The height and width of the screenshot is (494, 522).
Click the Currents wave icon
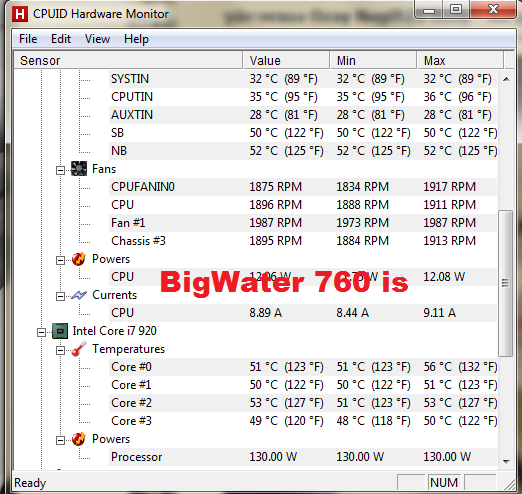[79, 295]
